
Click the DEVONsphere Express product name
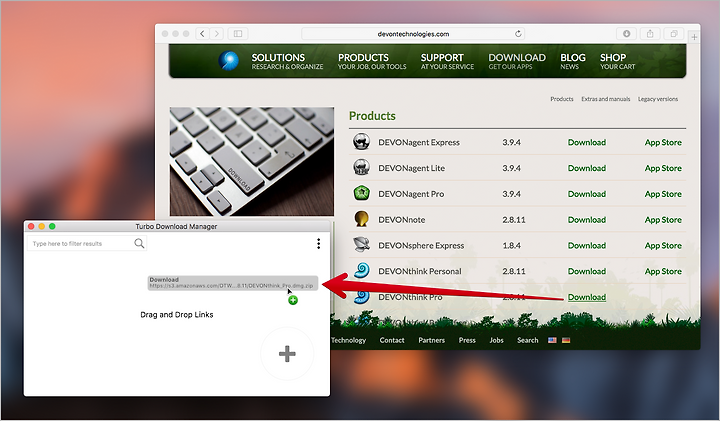pos(421,245)
